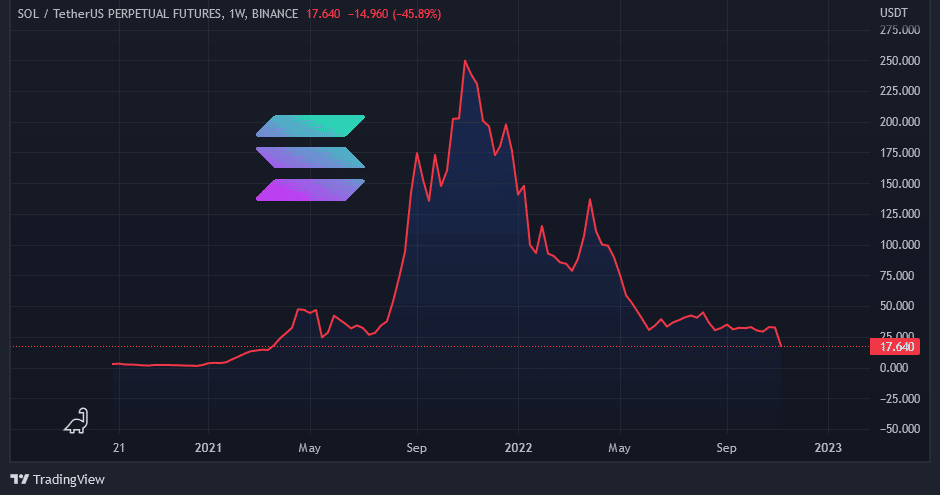Viewport: 940px width, 495px height.
Task: Click the BINANCE exchange label in header
Action: 273,15
